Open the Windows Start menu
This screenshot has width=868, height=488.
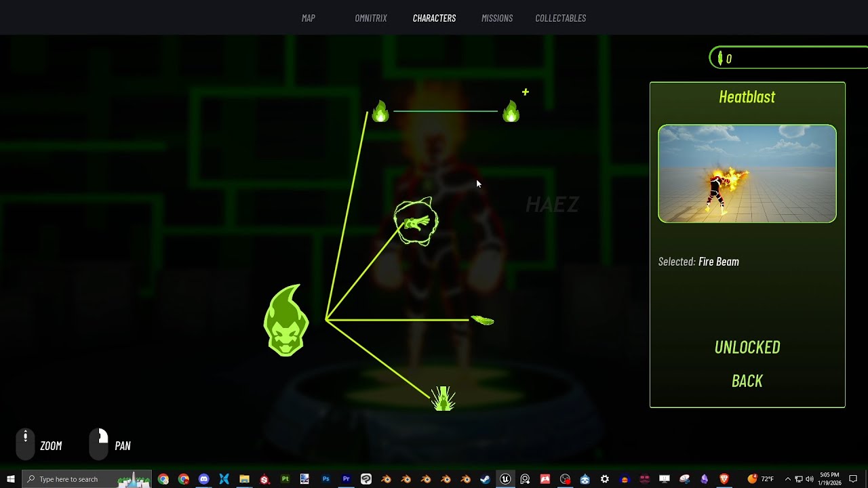(x=11, y=479)
